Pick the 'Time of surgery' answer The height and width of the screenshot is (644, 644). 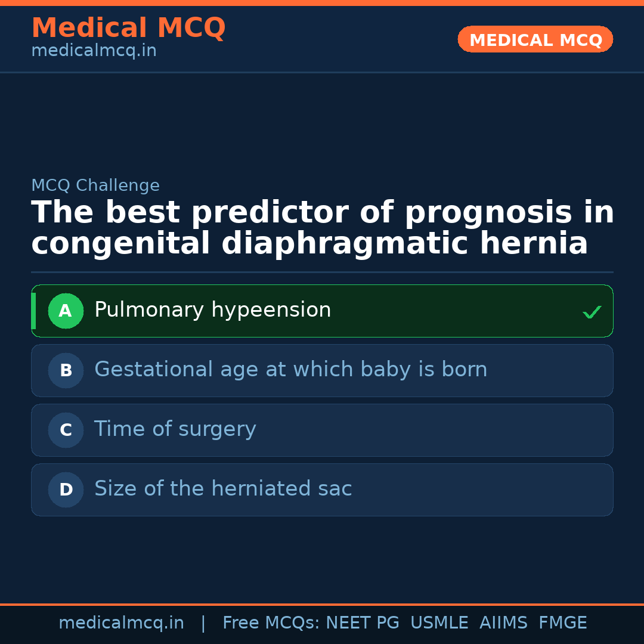(175, 429)
